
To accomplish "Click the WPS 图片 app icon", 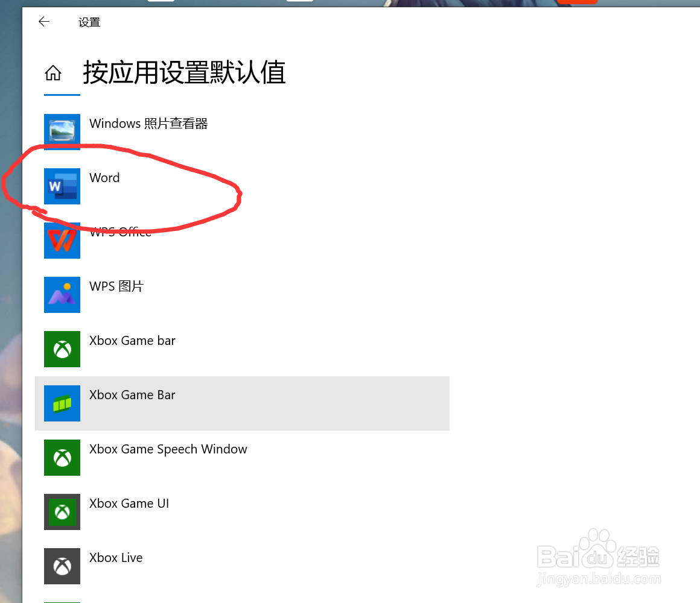I will pos(62,295).
